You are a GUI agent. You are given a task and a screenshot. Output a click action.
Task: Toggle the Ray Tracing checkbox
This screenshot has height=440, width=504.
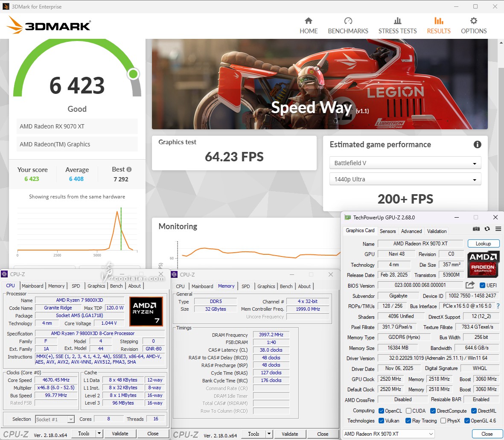pos(408,421)
